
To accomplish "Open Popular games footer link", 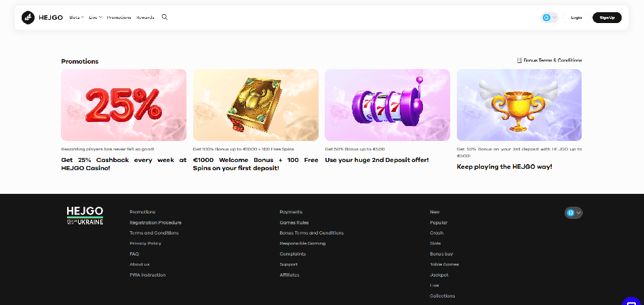I will click(439, 222).
